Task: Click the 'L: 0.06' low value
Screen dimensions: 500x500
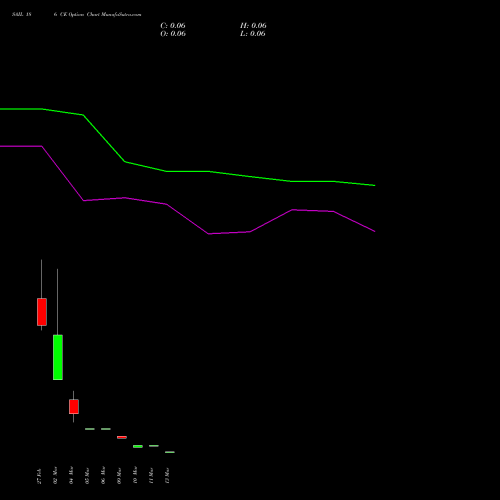Action: (x=253, y=34)
